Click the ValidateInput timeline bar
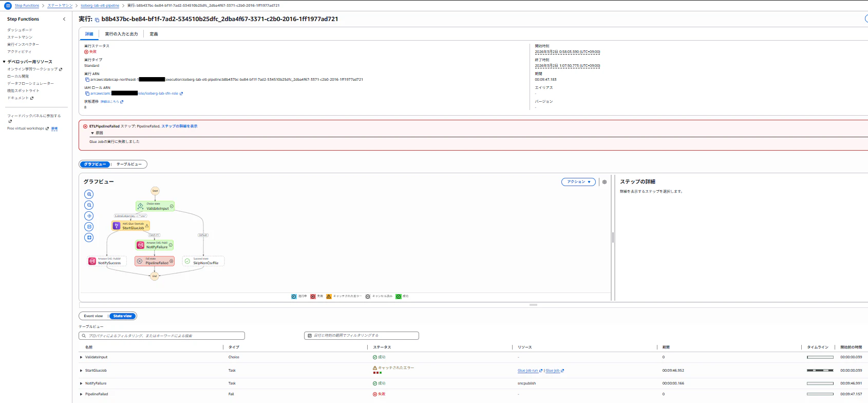 [820, 357]
